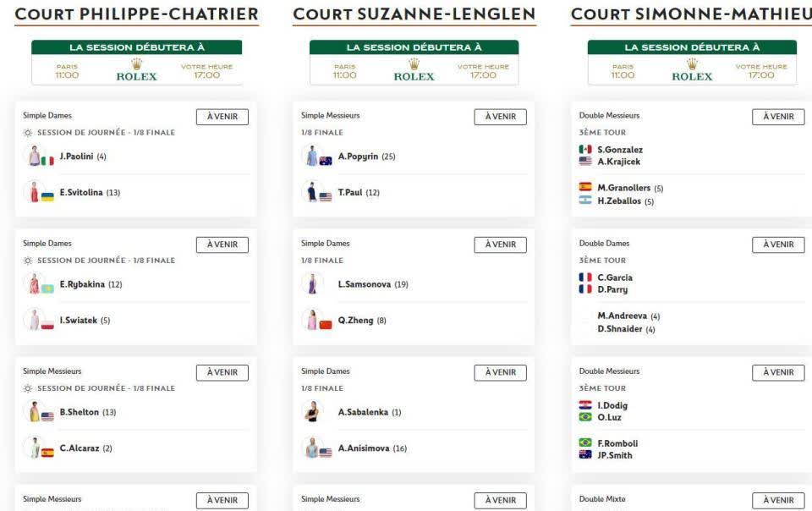Click the Mexican flag beside S.Gonzalez
The width and height of the screenshot is (812, 511).
pyautogui.click(x=585, y=149)
